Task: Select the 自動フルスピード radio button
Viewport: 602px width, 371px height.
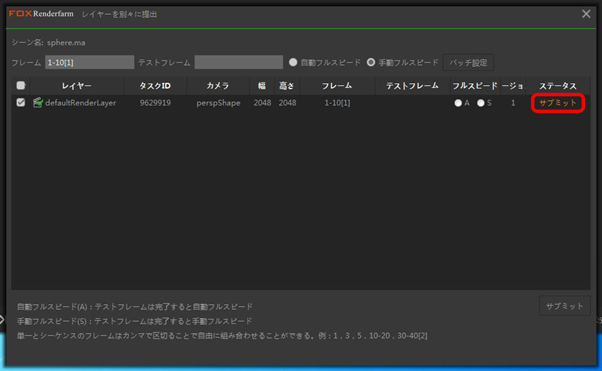Action: [x=293, y=62]
